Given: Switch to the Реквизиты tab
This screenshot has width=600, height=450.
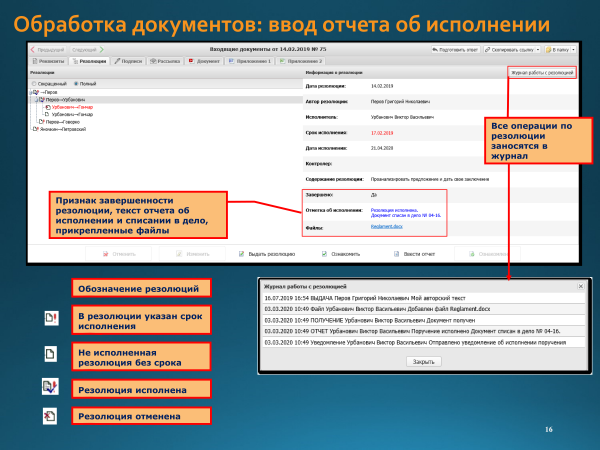Looking at the screenshot, I should [x=48, y=60].
